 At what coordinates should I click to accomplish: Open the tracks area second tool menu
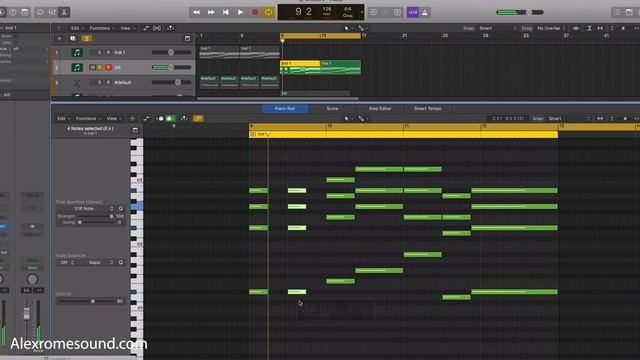coord(362,28)
